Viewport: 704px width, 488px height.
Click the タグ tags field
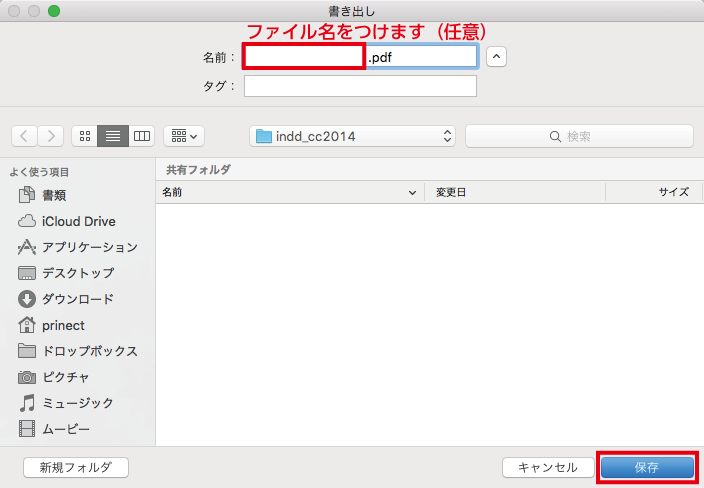pos(360,86)
